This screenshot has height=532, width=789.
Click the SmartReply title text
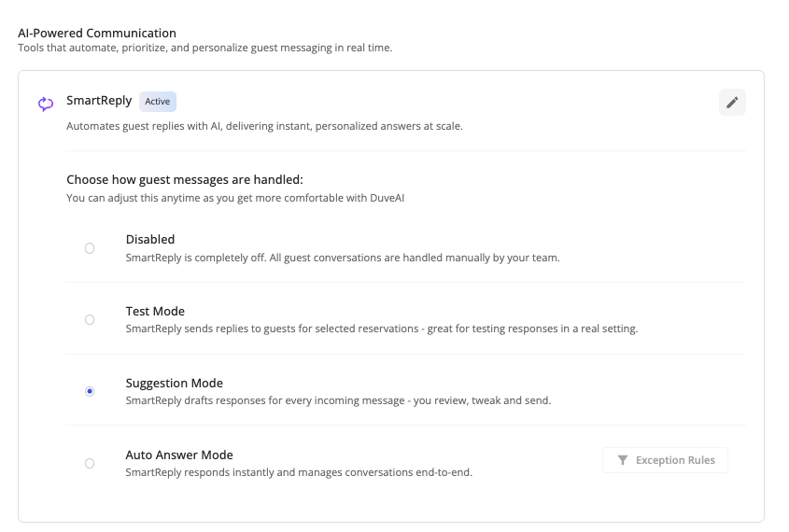click(x=99, y=102)
